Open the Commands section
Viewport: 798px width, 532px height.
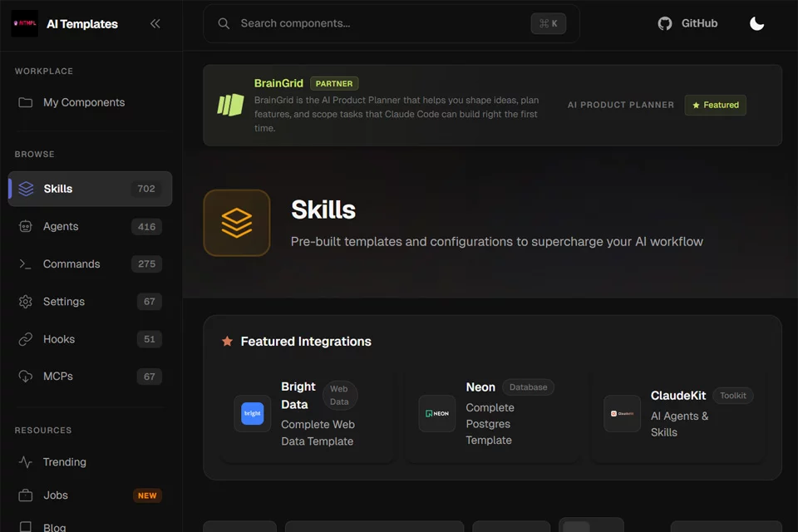click(x=90, y=264)
